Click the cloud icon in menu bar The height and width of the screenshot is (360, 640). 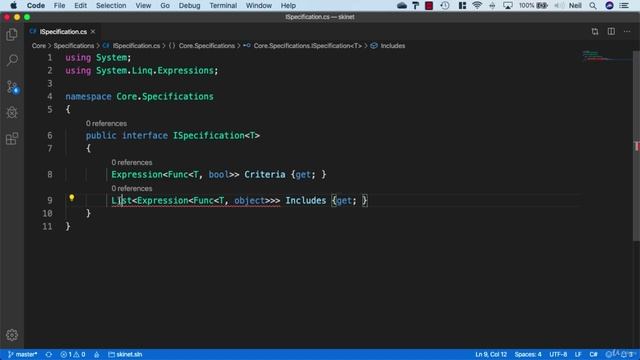[402, 5]
